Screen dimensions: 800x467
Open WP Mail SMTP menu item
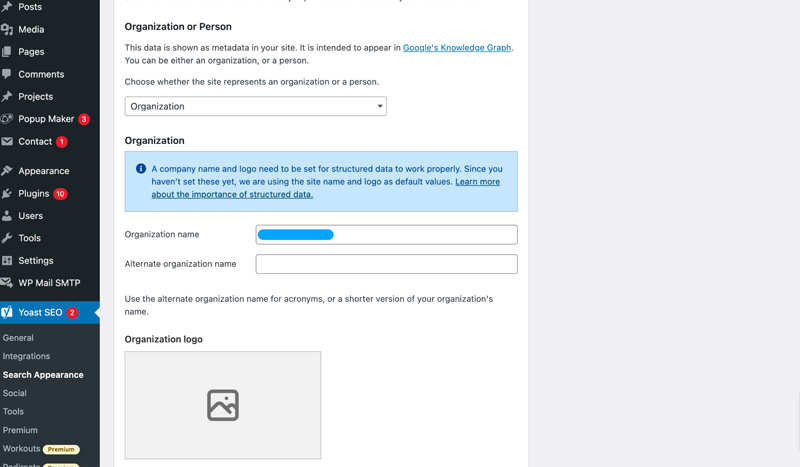(49, 283)
